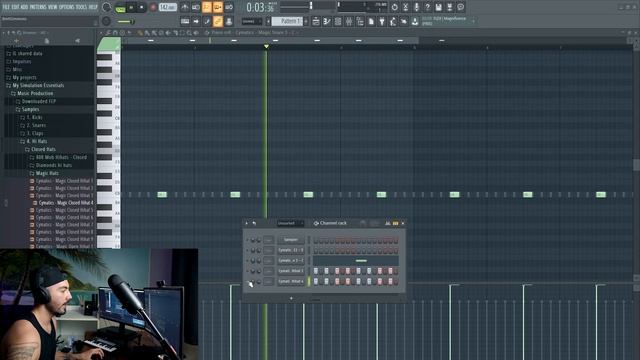The image size is (640, 360).
Task: Click the Sampler channel button
Action: click(291, 240)
